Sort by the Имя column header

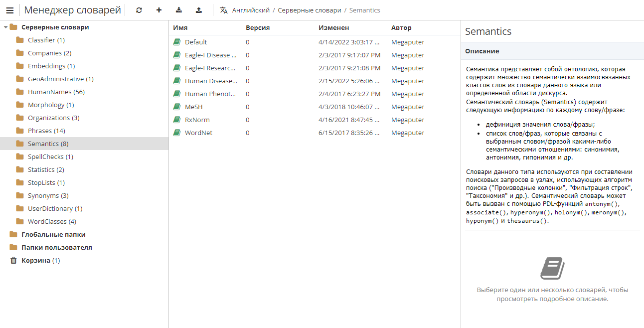180,28
